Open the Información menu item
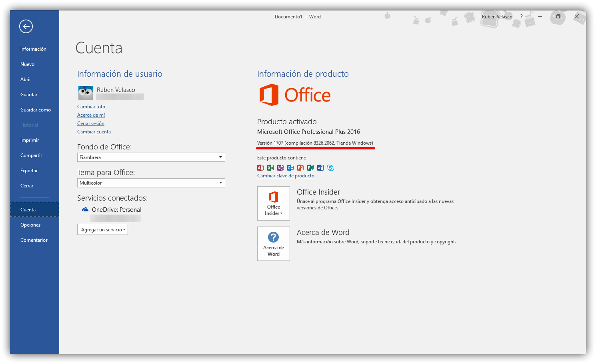596x364 pixels. [34, 49]
